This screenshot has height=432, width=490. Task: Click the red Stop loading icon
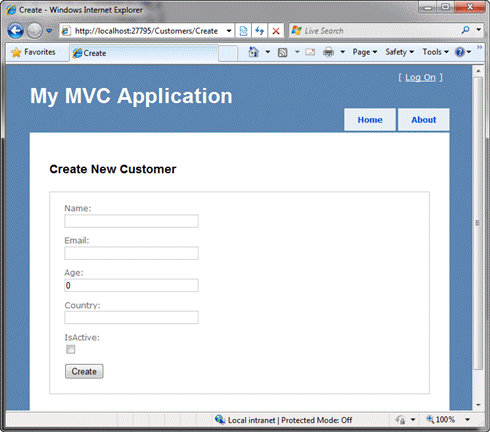coord(276,31)
